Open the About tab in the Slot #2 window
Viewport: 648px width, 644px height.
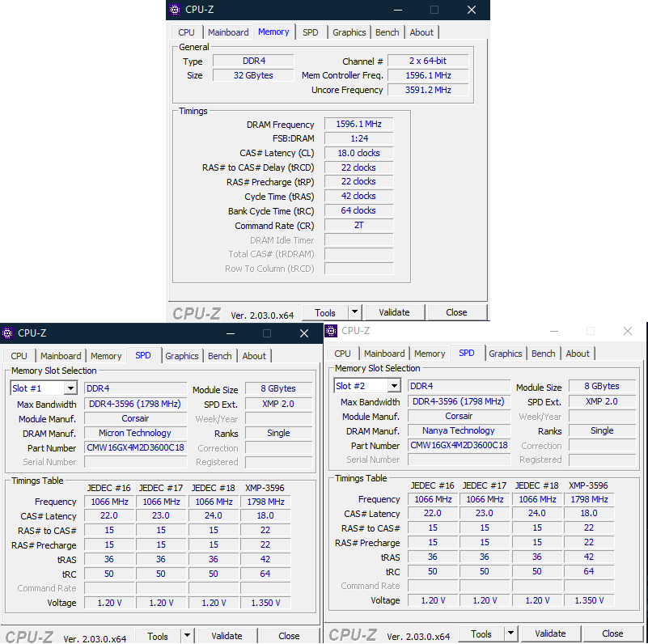[578, 354]
